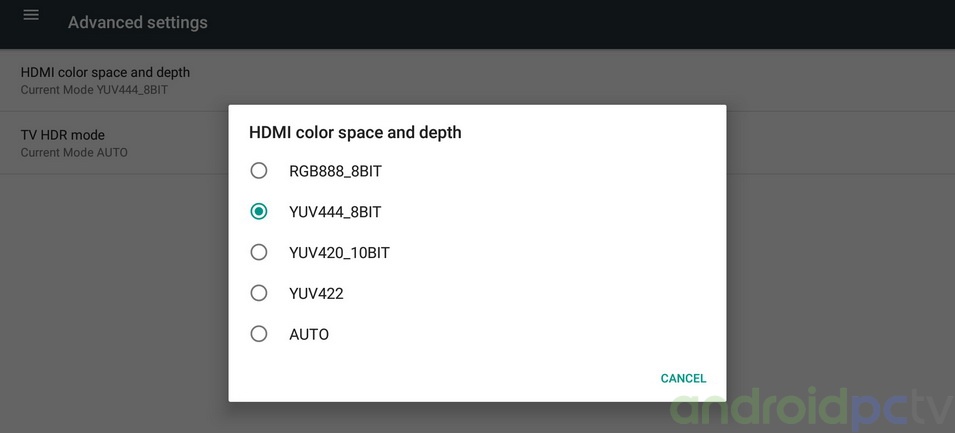955x433 pixels.
Task: Open the hamburger navigation menu
Action: [31, 16]
